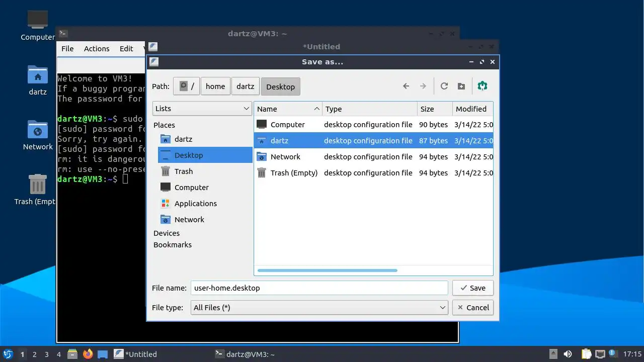Sort files by Type column

(370, 109)
